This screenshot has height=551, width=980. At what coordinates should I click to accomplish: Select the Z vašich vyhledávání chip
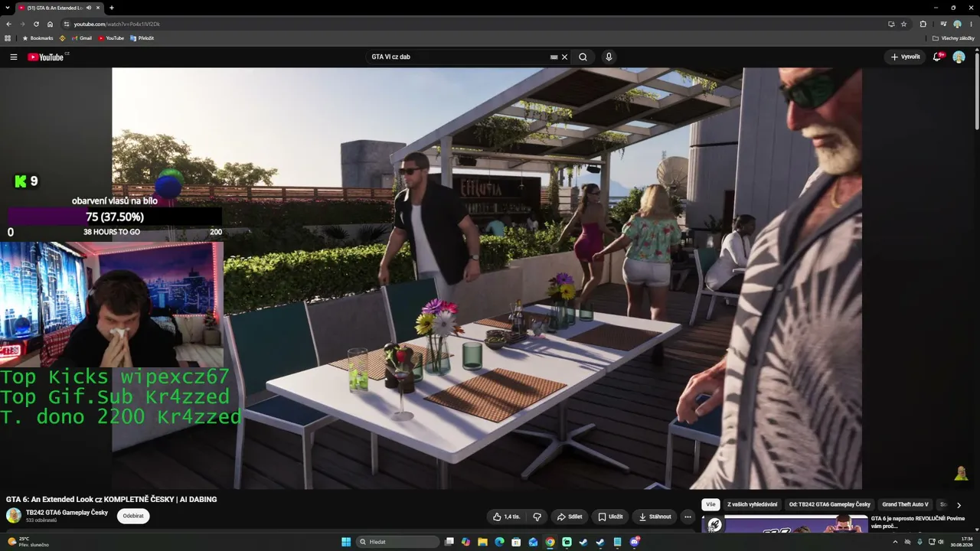[x=752, y=504]
